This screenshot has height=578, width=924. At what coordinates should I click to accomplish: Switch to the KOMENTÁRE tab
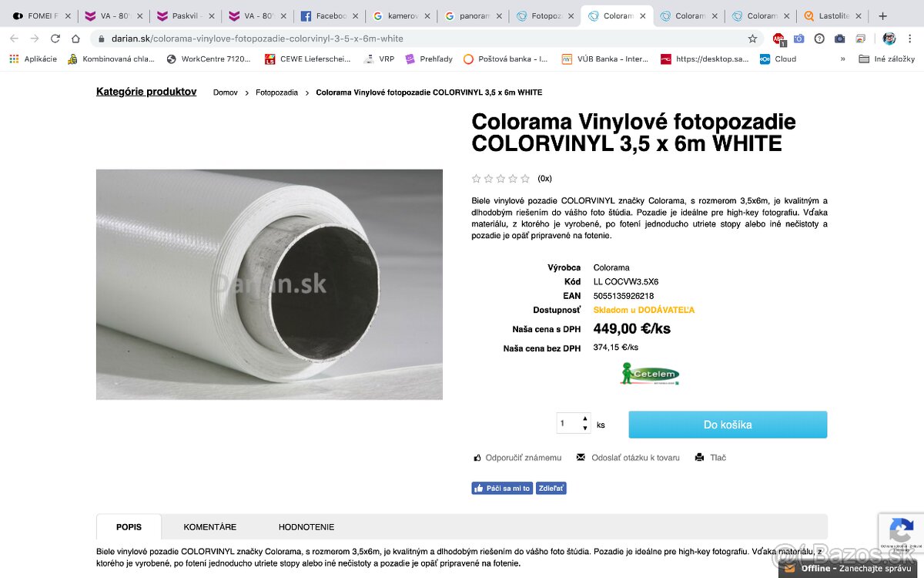[209, 527]
